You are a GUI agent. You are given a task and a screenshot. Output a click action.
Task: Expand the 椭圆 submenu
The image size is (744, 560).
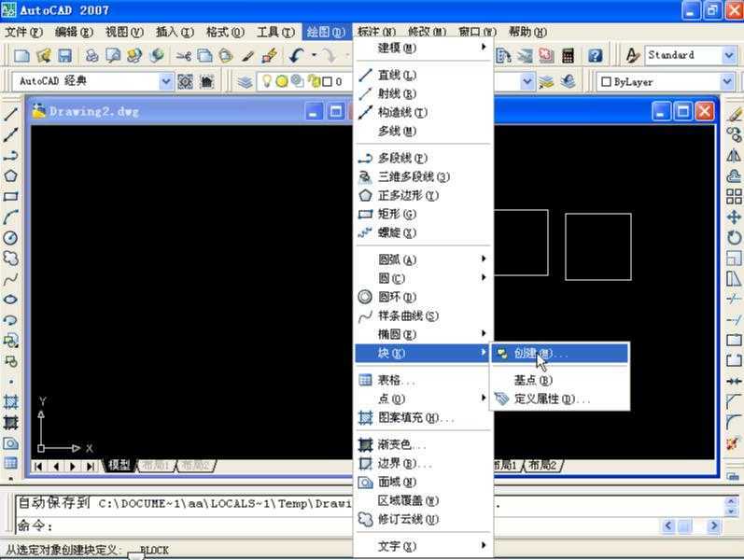[x=423, y=334]
